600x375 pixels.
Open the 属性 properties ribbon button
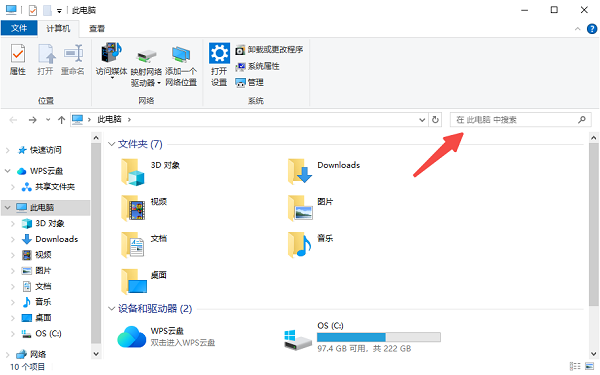18,60
